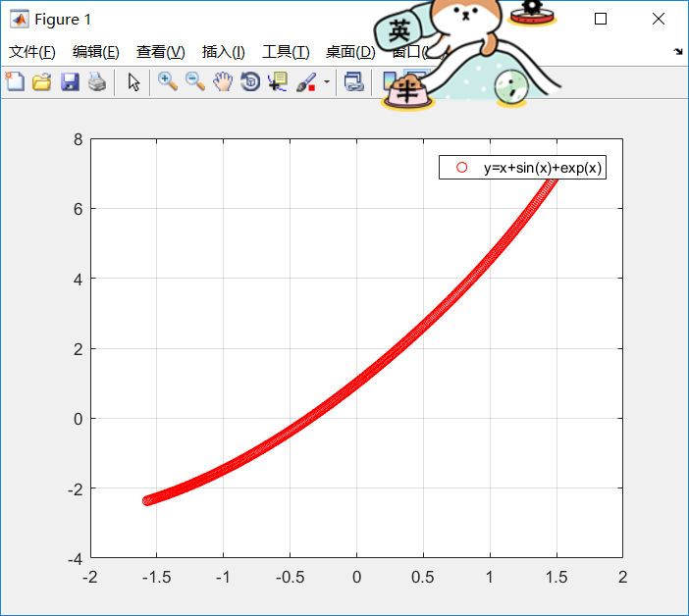Open the 工具(T) menu
Screen dimensions: 689x616
[286, 52]
